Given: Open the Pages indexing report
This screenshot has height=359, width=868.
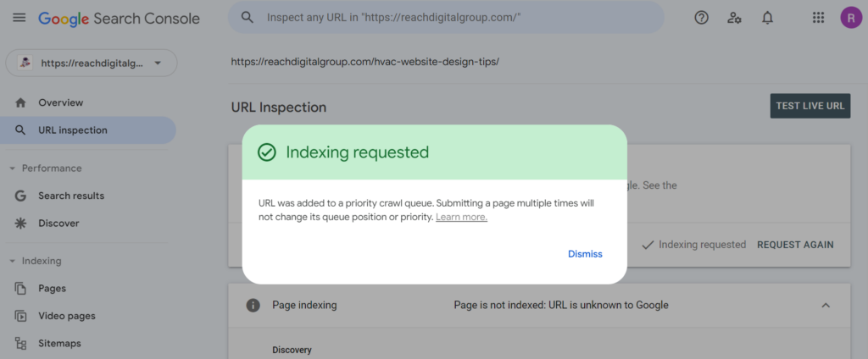Looking at the screenshot, I should pyautogui.click(x=52, y=288).
